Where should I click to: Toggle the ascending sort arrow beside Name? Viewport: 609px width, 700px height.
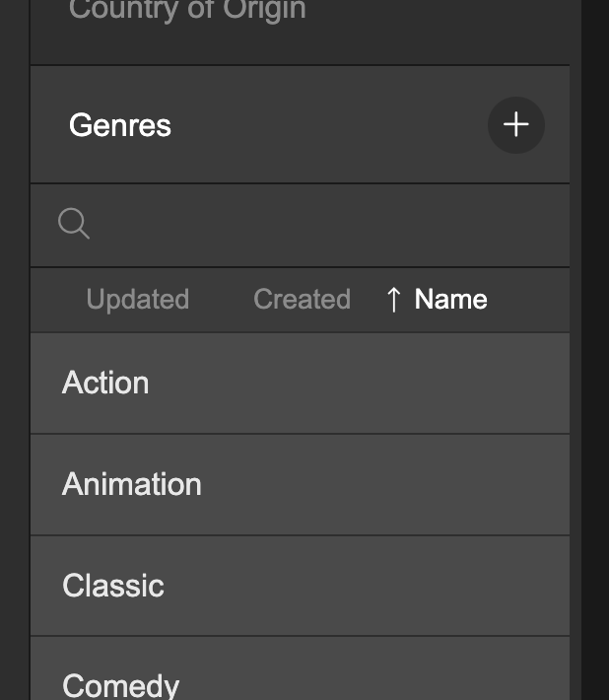[393, 300]
